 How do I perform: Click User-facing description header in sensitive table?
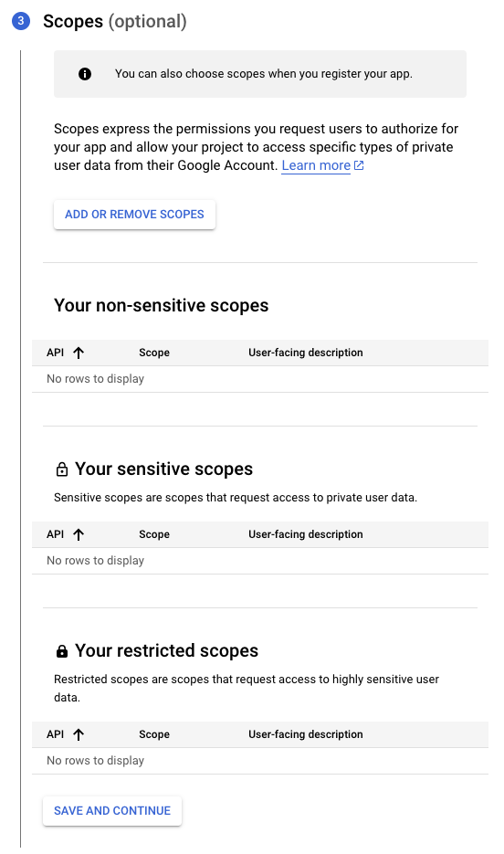click(306, 535)
